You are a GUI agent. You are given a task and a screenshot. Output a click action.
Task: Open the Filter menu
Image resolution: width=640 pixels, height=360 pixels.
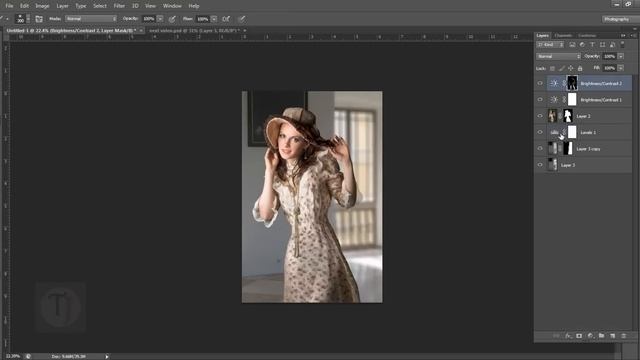pyautogui.click(x=119, y=6)
